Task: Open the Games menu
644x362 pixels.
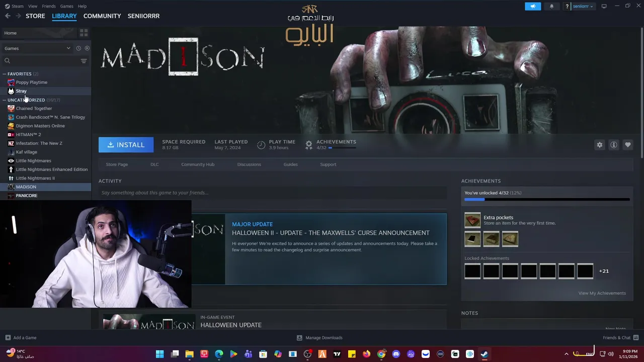Action: pos(66,6)
